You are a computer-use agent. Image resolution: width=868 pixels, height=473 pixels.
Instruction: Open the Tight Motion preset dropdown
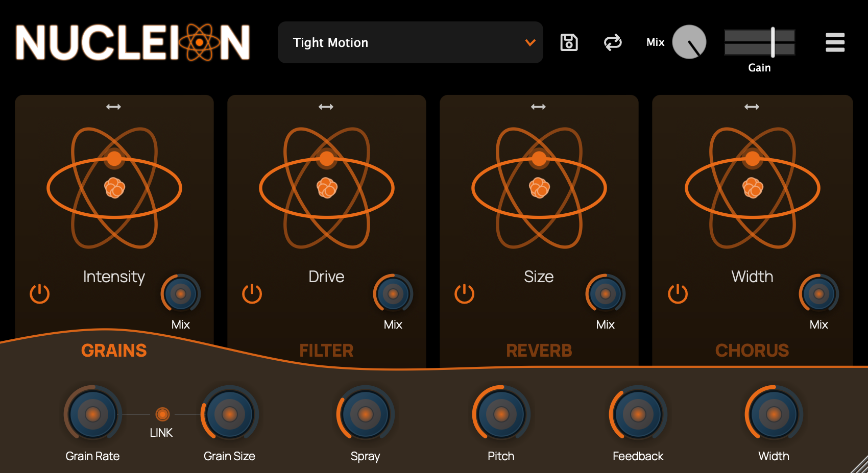410,42
